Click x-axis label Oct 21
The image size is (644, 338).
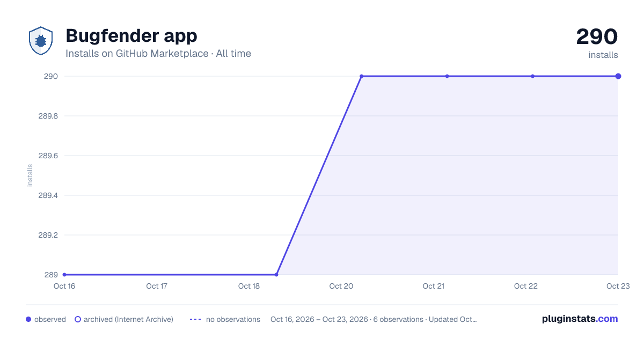pyautogui.click(x=434, y=286)
